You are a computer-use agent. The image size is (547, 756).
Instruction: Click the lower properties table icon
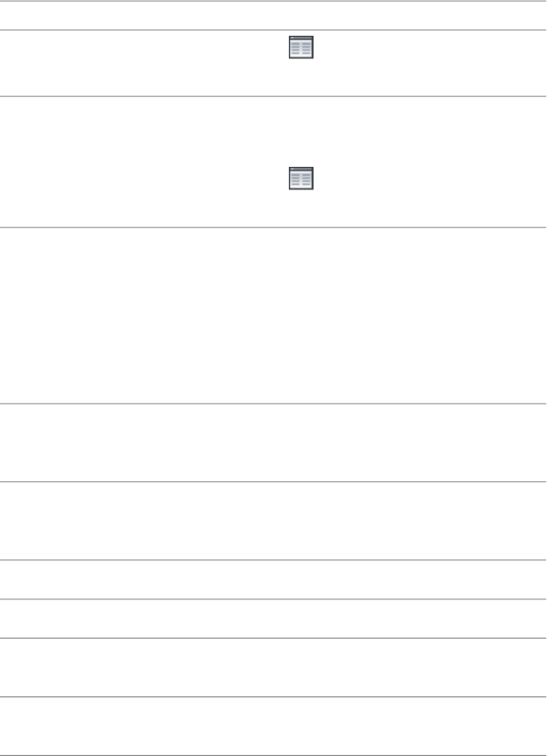302,179
